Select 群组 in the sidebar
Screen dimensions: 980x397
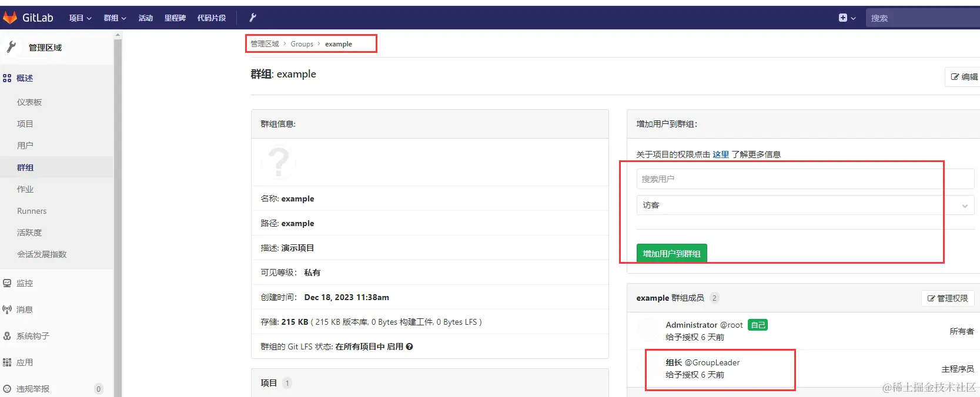point(25,167)
